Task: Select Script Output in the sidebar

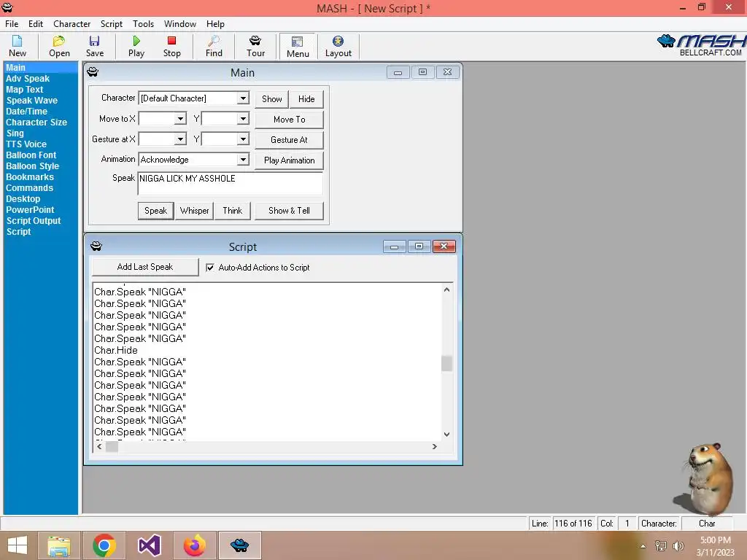Action: (34, 221)
